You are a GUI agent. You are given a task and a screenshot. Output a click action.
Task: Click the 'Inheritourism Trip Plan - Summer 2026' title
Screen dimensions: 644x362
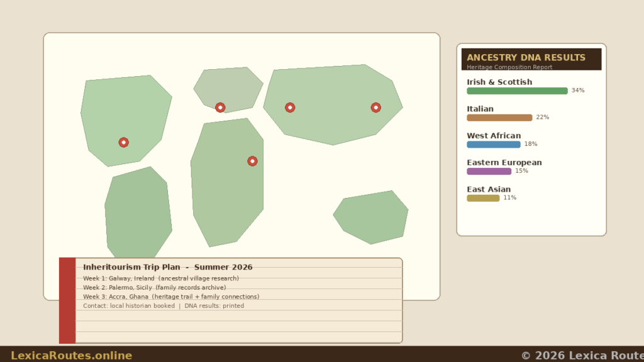[x=167, y=267]
